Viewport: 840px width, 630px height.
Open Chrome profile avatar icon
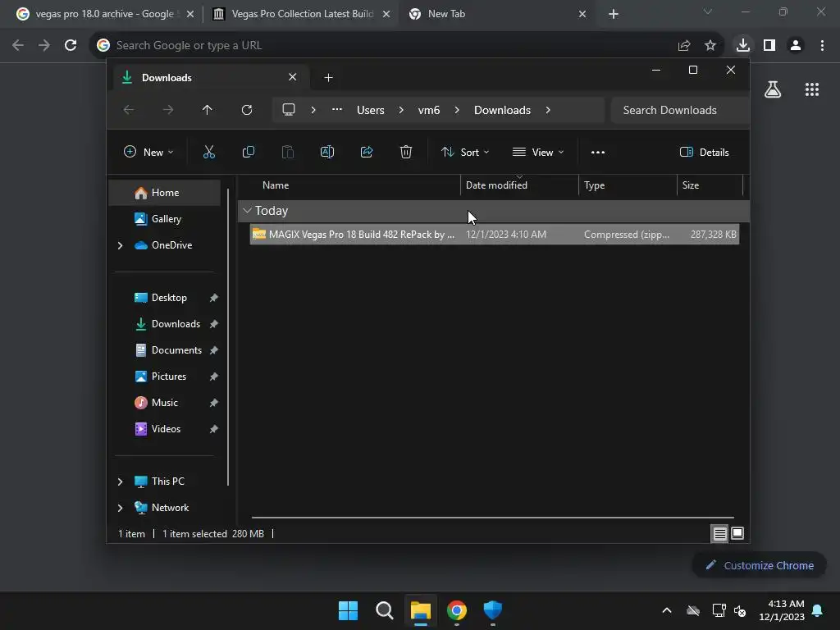(796, 45)
